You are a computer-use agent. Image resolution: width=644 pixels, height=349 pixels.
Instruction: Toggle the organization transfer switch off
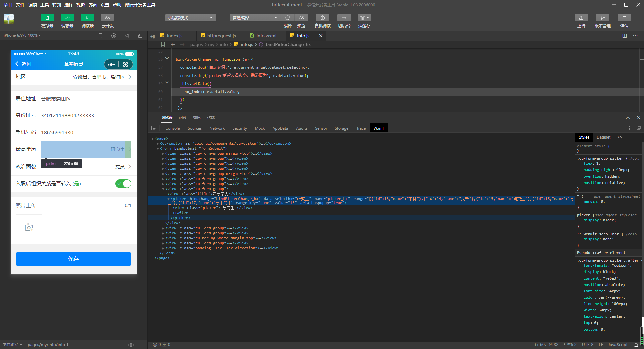point(123,184)
